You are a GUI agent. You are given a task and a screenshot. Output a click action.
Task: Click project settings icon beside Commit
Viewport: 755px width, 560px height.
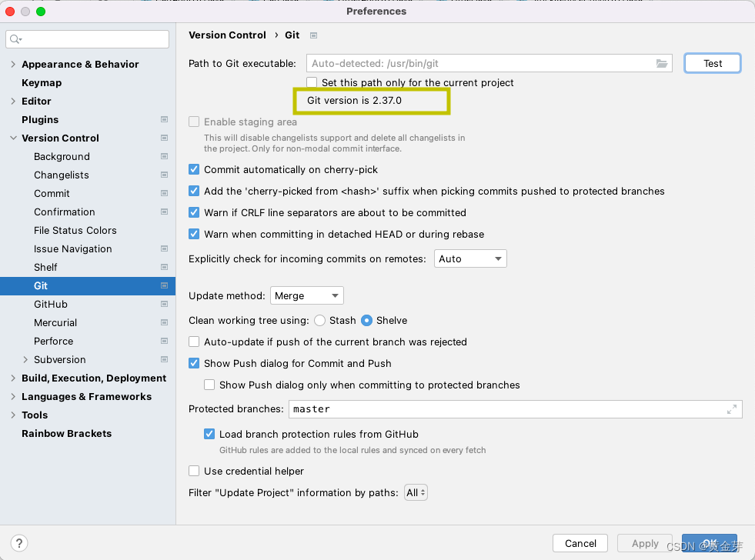[164, 193]
